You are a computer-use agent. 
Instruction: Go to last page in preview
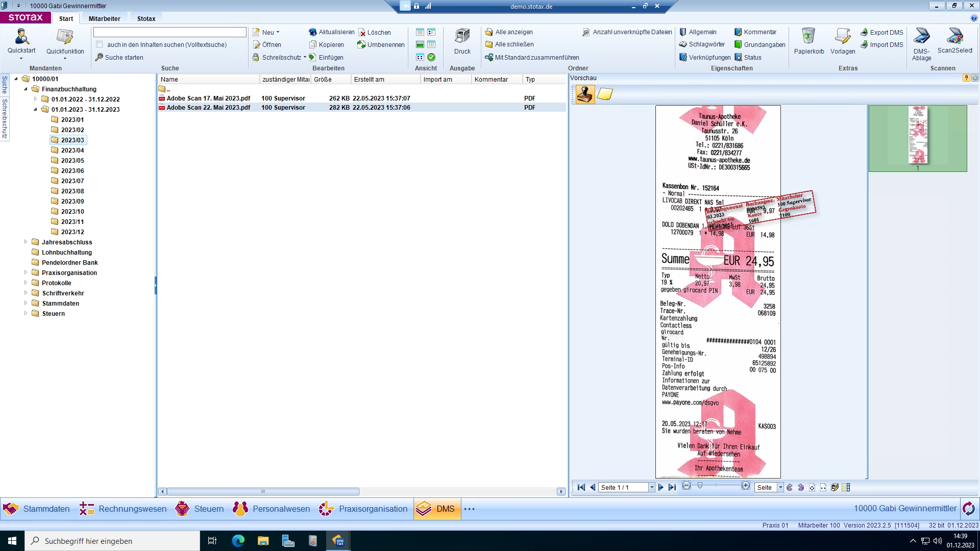(672, 487)
